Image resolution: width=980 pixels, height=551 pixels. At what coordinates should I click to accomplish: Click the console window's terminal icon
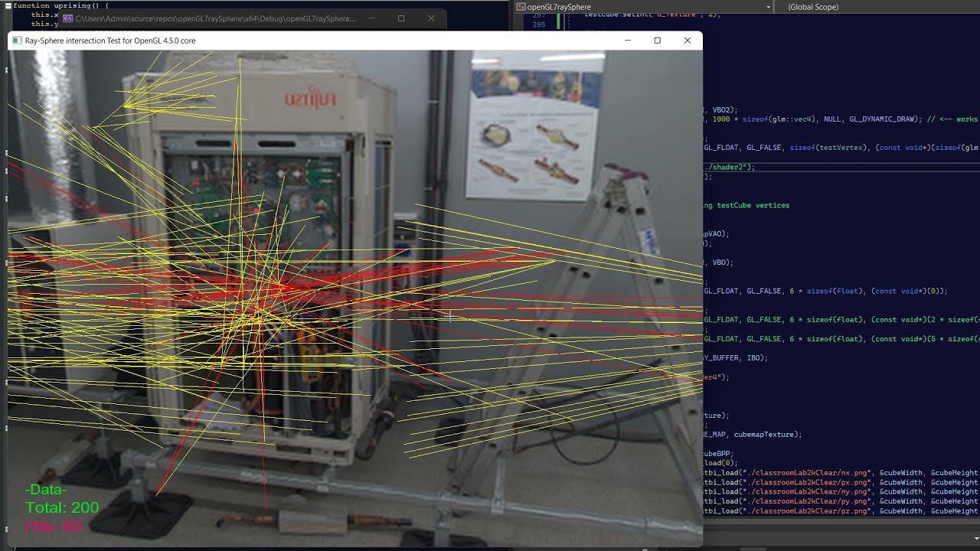pyautogui.click(x=68, y=18)
